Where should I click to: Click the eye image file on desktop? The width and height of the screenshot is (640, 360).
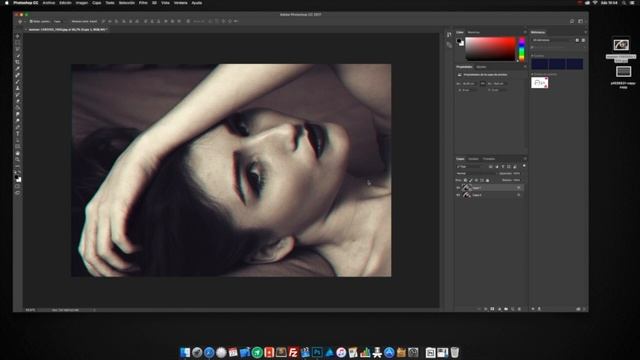click(621, 45)
